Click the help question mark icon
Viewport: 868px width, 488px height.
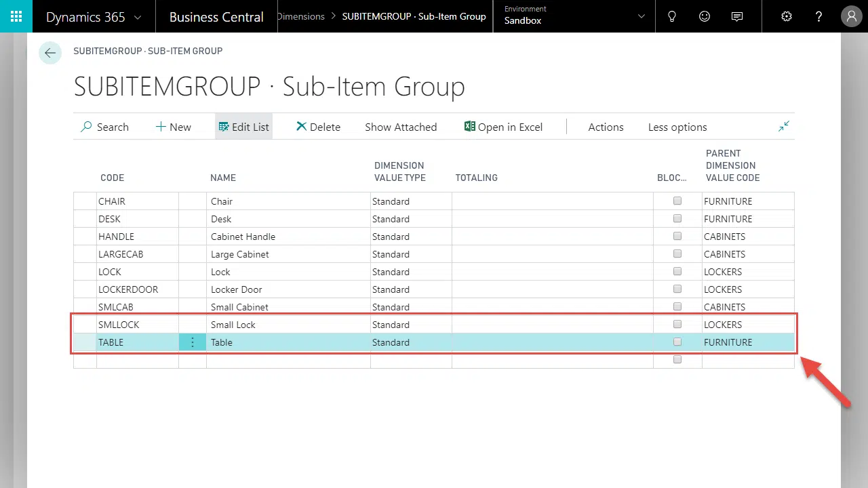pos(819,16)
